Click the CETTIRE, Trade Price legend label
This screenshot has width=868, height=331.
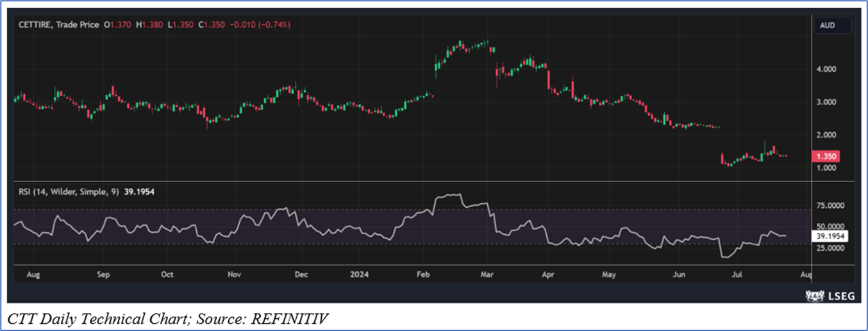coord(60,24)
